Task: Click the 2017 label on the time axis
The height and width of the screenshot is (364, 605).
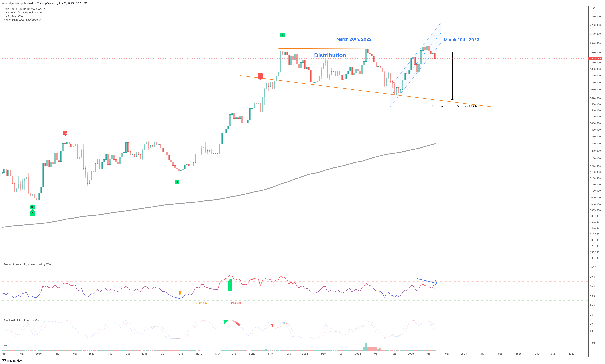Action: (91, 354)
